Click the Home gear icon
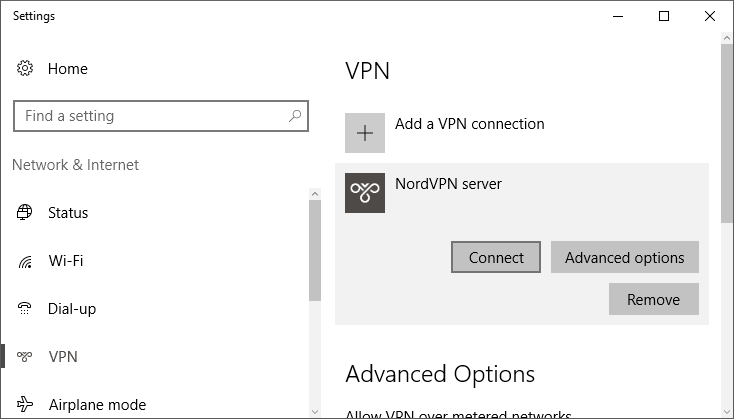734x419 pixels. (25, 68)
